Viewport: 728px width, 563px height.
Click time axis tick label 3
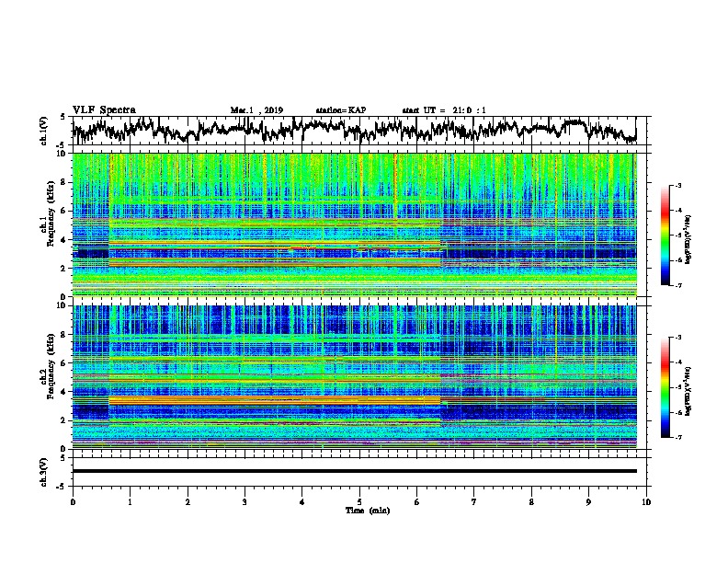click(x=245, y=502)
